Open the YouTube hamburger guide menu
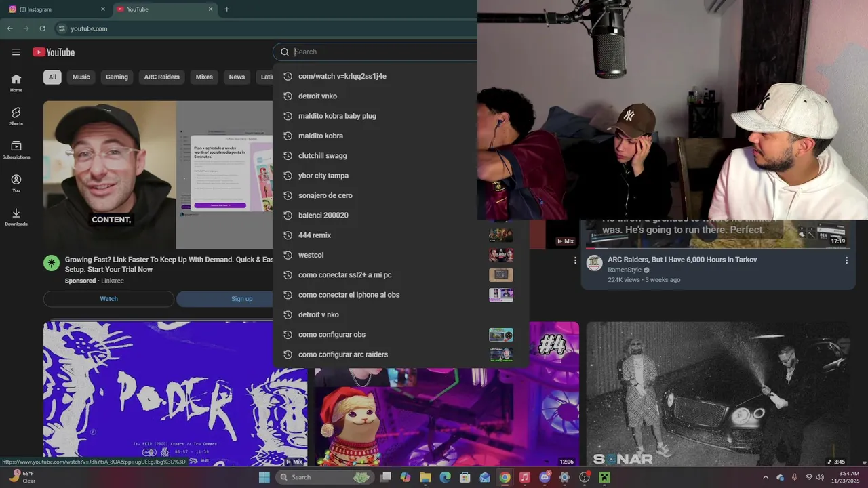 (16, 52)
